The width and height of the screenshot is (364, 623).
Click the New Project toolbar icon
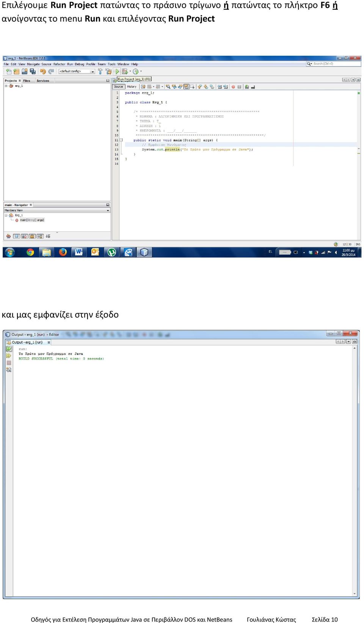[x=16, y=71]
